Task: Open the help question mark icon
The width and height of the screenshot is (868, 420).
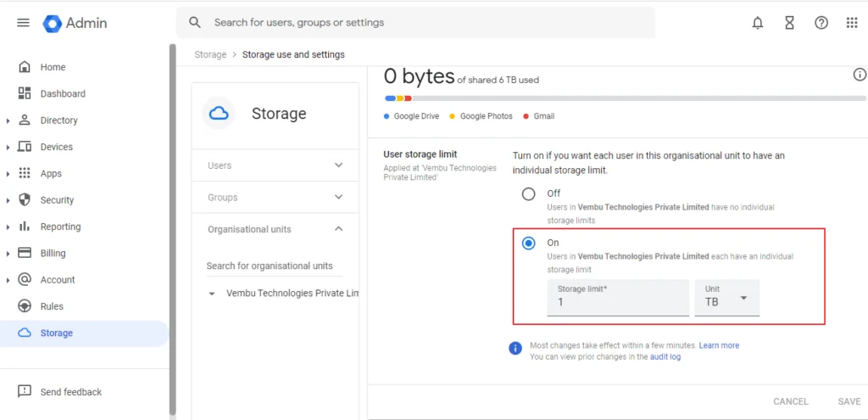Action: tap(821, 23)
